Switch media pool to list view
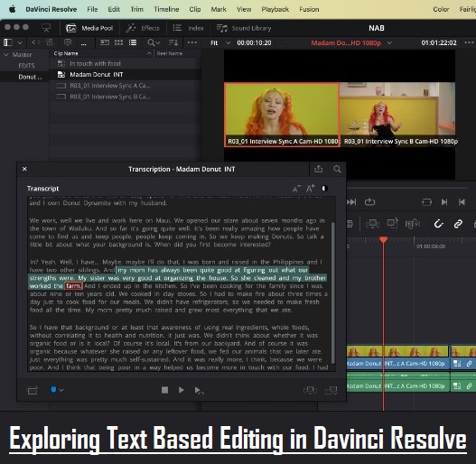The image size is (476, 464). (x=133, y=42)
